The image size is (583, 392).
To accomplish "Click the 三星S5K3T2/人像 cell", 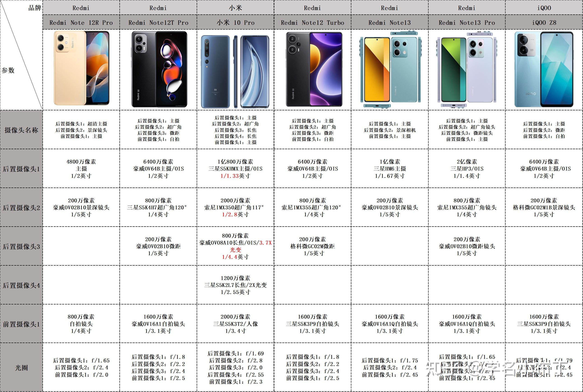I will tap(235, 324).
